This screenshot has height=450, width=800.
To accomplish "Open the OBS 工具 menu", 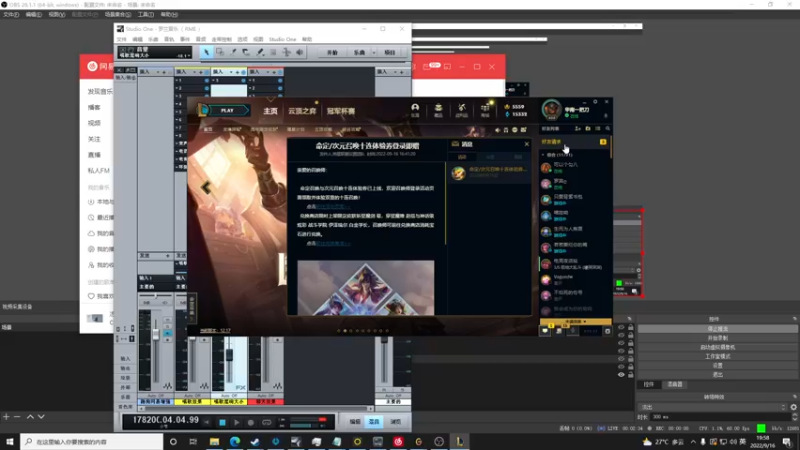I will (146, 15).
